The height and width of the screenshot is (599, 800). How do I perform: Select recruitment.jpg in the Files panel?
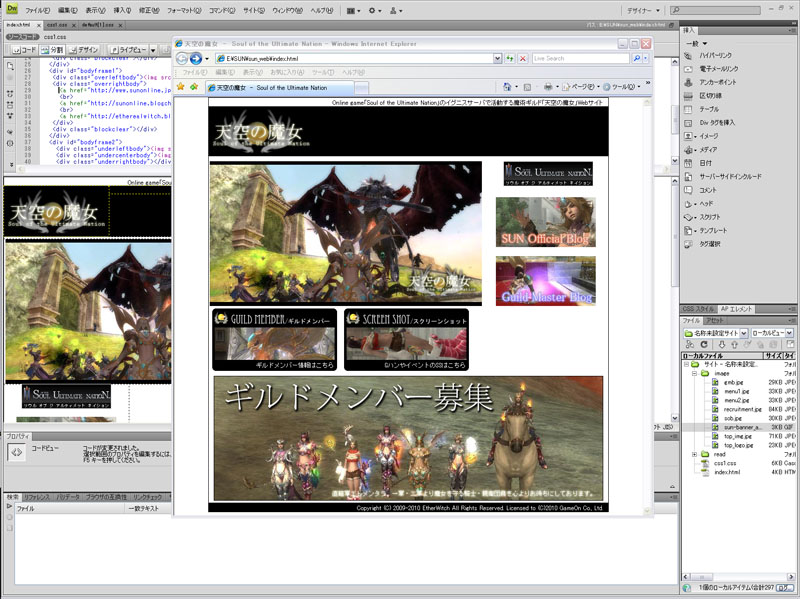742,409
